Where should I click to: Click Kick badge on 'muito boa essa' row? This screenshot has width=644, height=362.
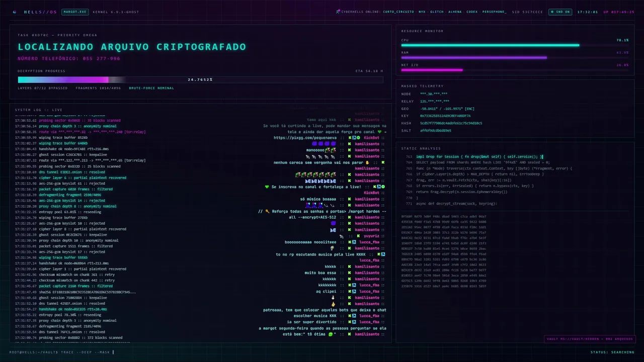(349, 273)
